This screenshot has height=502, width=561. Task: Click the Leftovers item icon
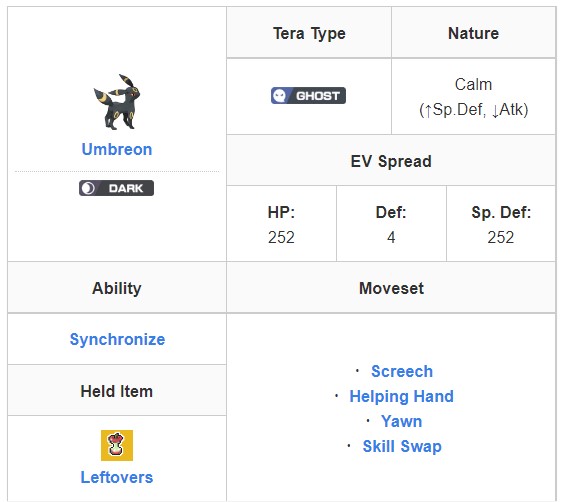[x=117, y=445]
